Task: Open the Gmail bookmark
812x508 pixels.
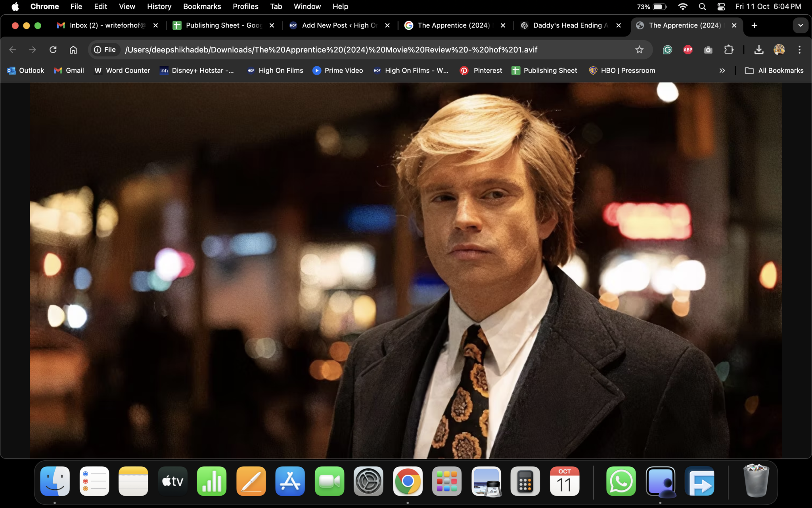Action: [x=69, y=71]
